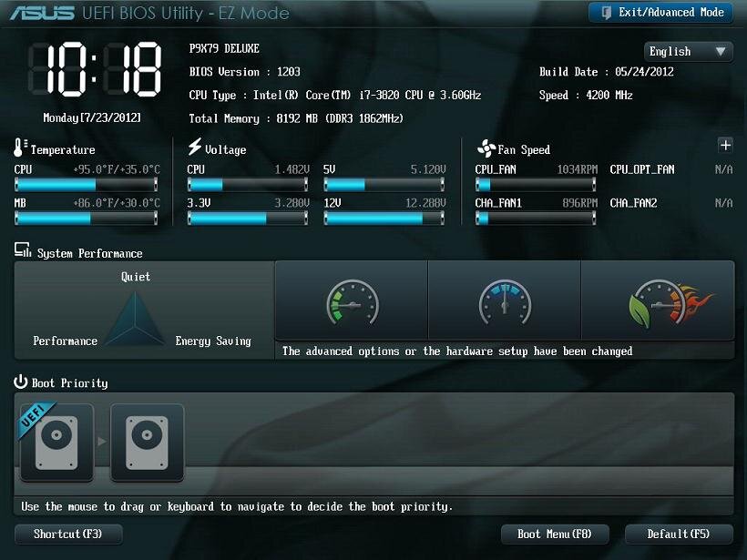Image resolution: width=747 pixels, height=560 pixels.
Task: Click the P9X79 DELUXE board name
Action: [x=224, y=48]
